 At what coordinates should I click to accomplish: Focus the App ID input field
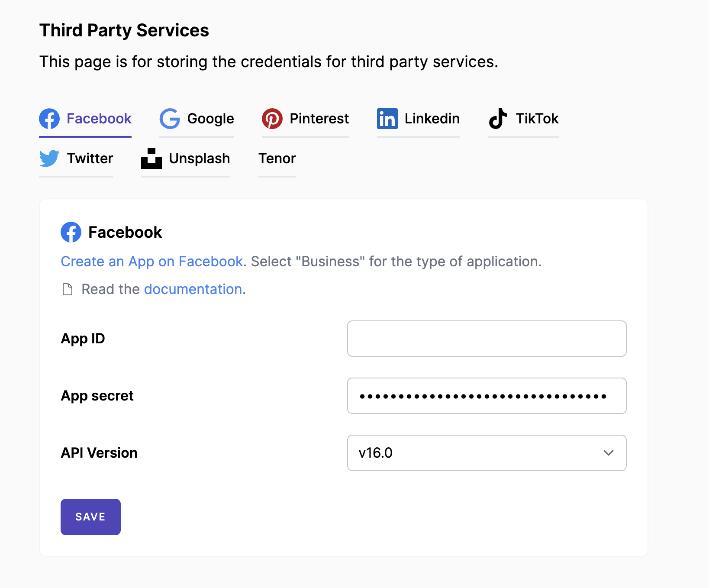coord(487,339)
